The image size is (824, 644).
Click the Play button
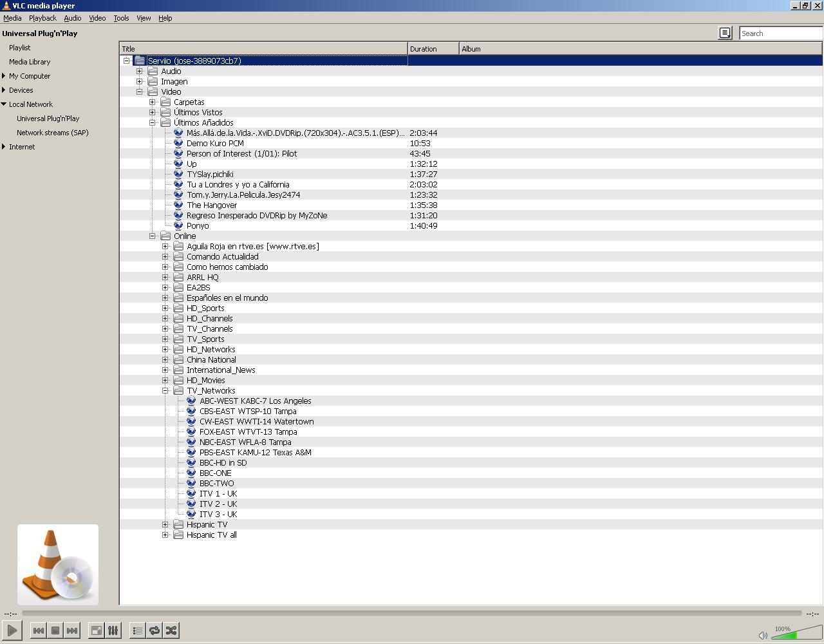(x=12, y=630)
